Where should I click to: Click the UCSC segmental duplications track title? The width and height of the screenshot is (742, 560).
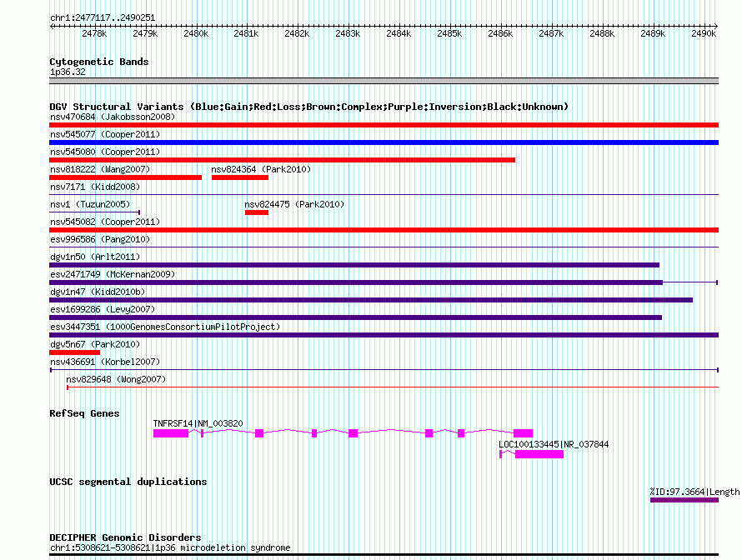click(x=128, y=482)
